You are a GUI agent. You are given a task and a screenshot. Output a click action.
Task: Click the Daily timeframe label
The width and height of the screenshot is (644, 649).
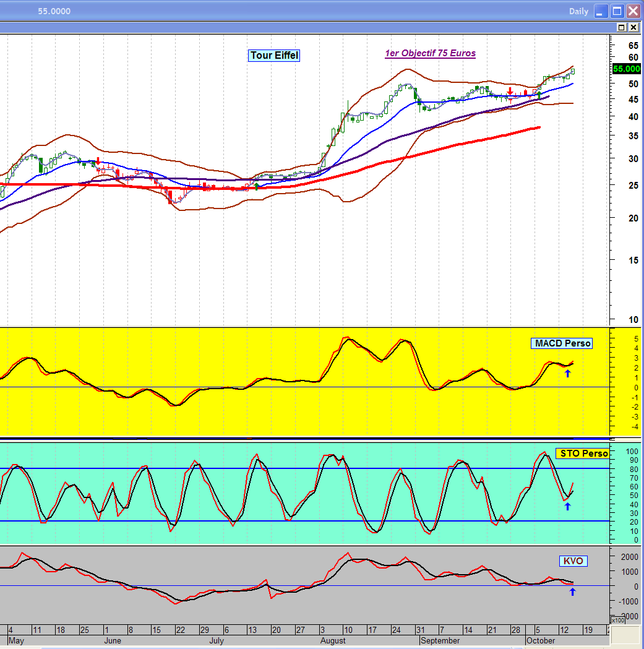[578, 12]
